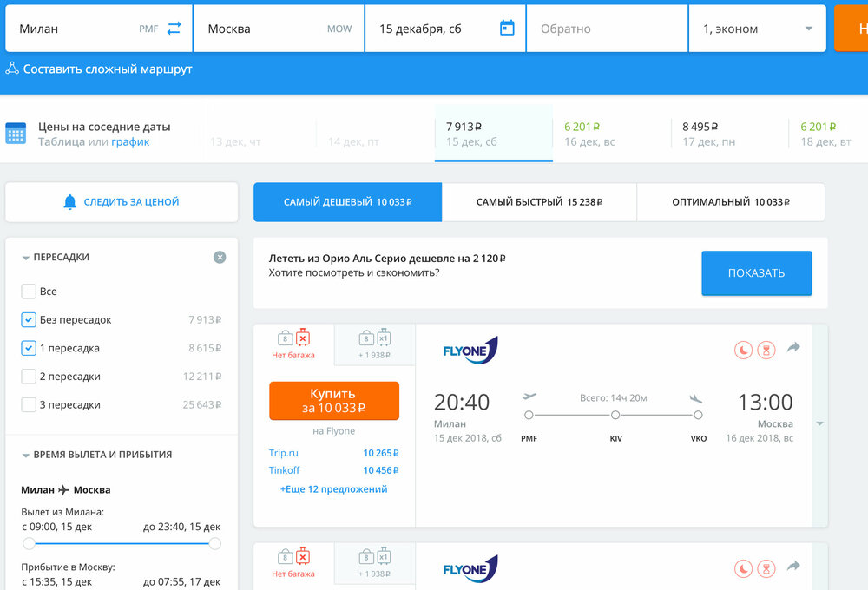Select the 15 дек, сб date tab
This screenshot has height=590, width=868.
click(494, 134)
